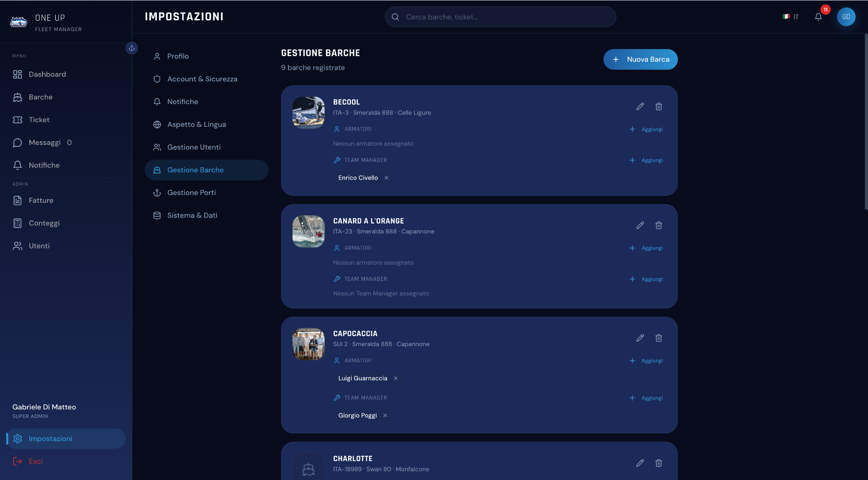Delete the CAPOCACCIA boat
This screenshot has height=480, width=868.
(x=659, y=338)
